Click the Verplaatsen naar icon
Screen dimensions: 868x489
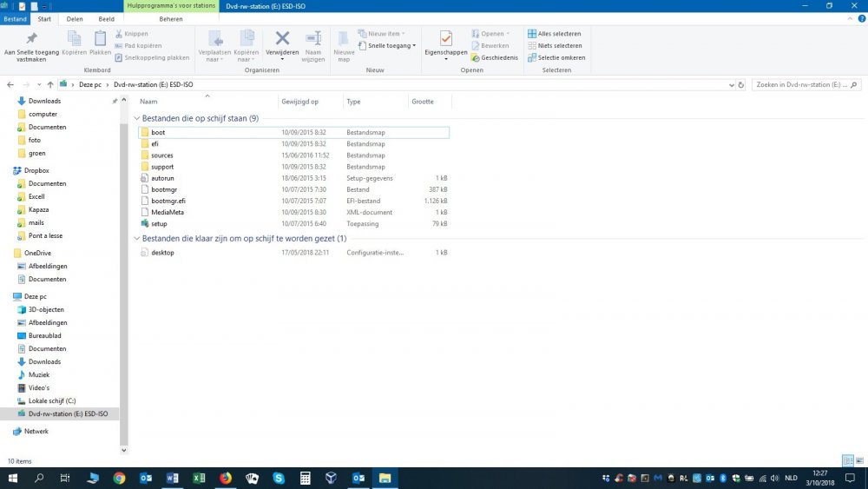click(214, 39)
